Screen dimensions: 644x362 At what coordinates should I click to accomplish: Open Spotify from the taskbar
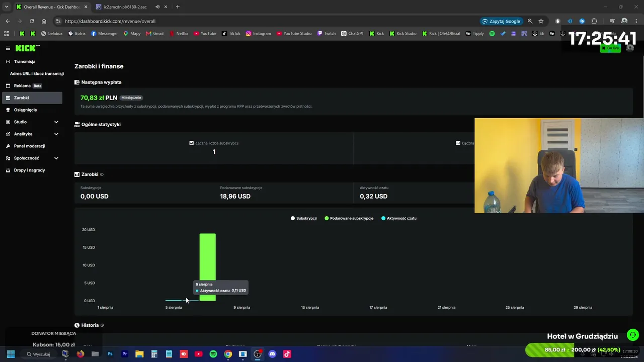(x=213, y=354)
